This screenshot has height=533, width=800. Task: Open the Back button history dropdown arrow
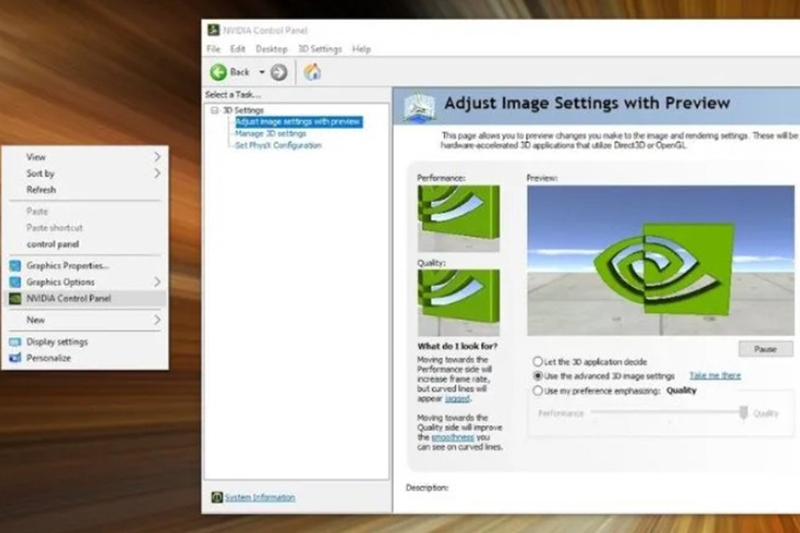coord(262,72)
